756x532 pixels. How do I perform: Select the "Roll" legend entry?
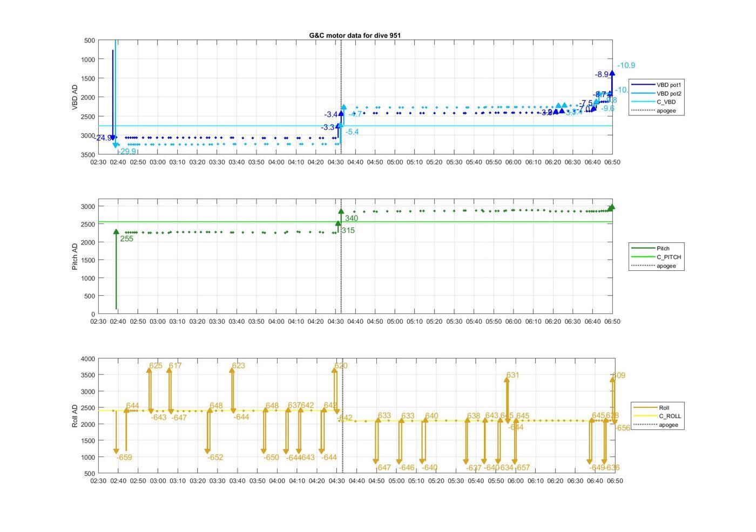[664, 407]
